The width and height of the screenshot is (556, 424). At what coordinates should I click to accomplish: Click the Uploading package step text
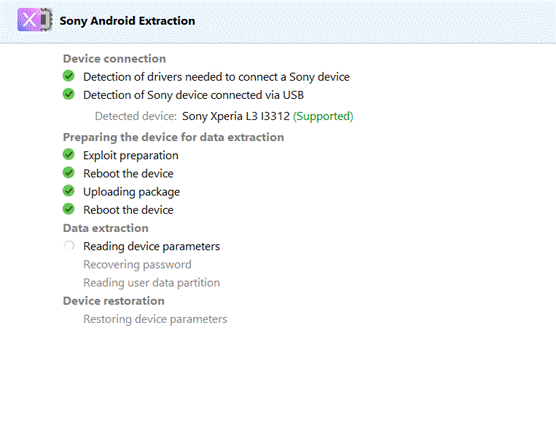132,192
